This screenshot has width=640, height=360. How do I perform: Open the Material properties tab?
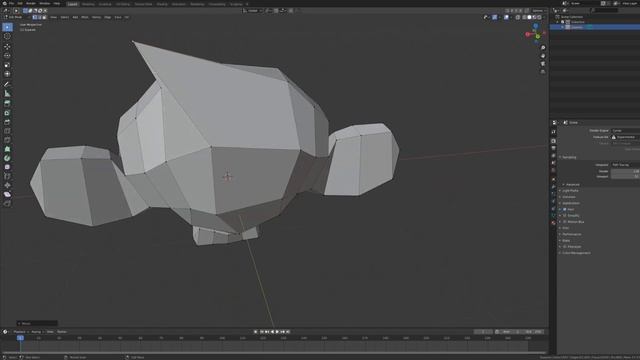pyautogui.click(x=553, y=223)
